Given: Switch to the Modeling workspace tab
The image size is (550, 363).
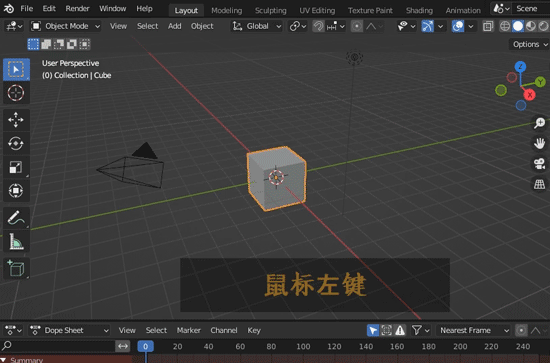Looking at the screenshot, I should 227,11.
